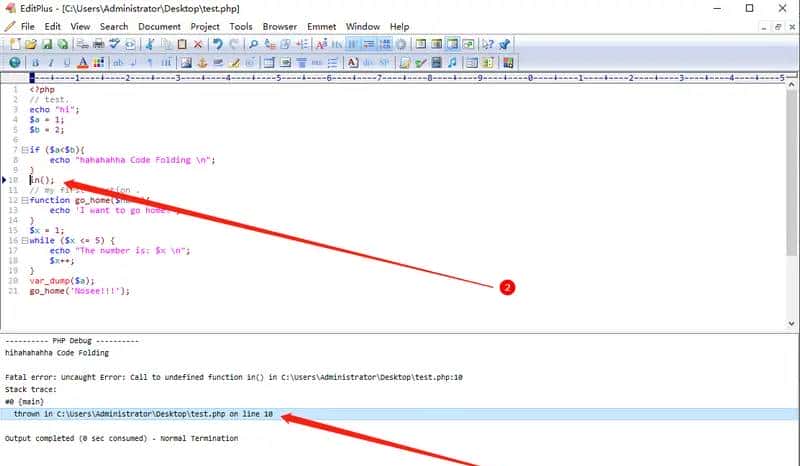This screenshot has width=800, height=466.
Task: Save the document using the floppy icon
Action: [47, 44]
